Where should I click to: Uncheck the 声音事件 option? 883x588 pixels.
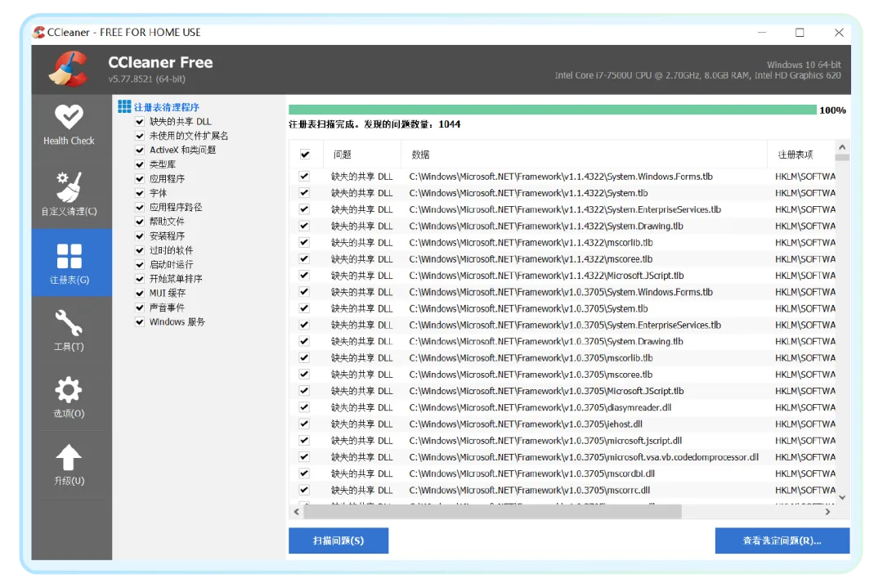pyautogui.click(x=140, y=307)
